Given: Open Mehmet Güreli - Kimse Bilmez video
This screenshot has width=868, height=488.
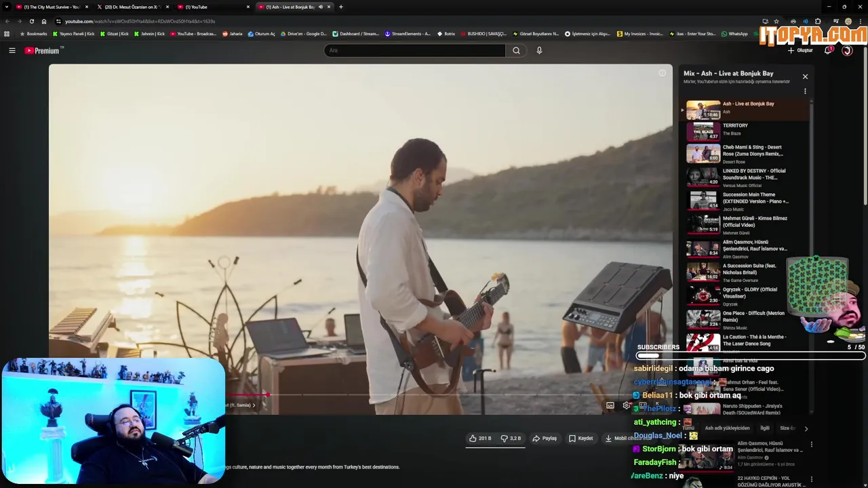Looking at the screenshot, I should (x=745, y=225).
